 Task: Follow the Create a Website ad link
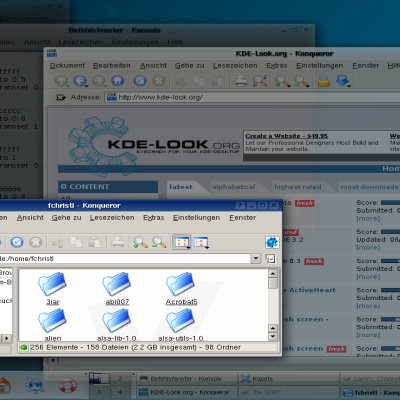tap(286, 136)
